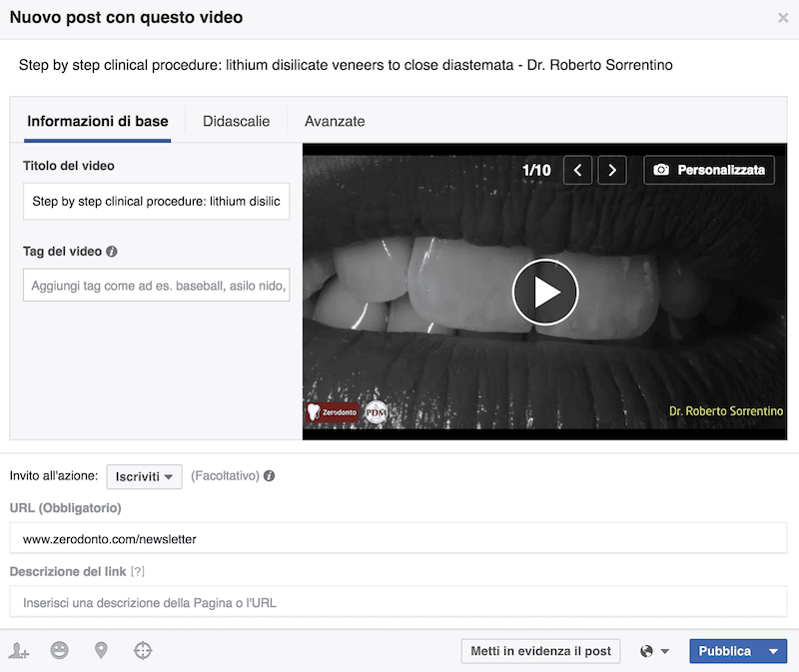Show the previous video thumbnail
This screenshot has height=672, width=799.
pyautogui.click(x=578, y=170)
